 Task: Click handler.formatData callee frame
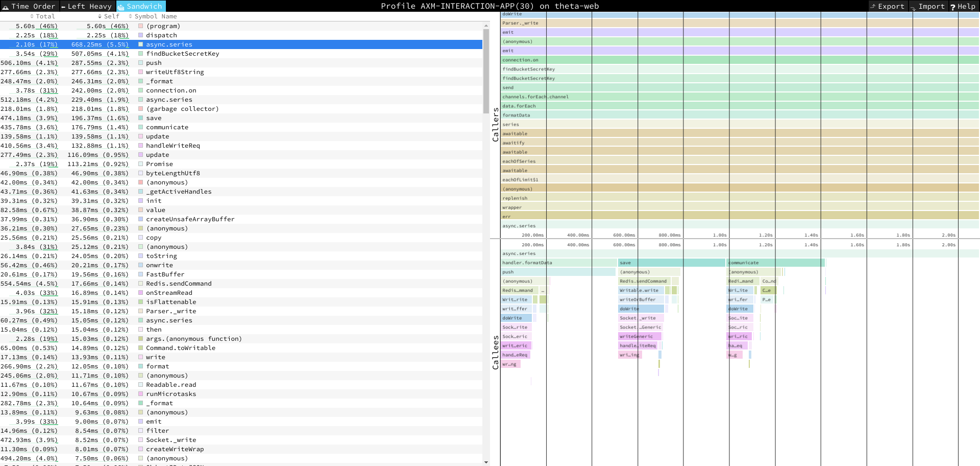point(558,263)
